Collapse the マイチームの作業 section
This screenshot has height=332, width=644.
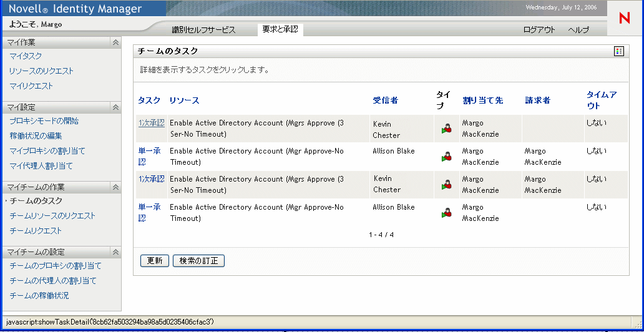click(116, 187)
